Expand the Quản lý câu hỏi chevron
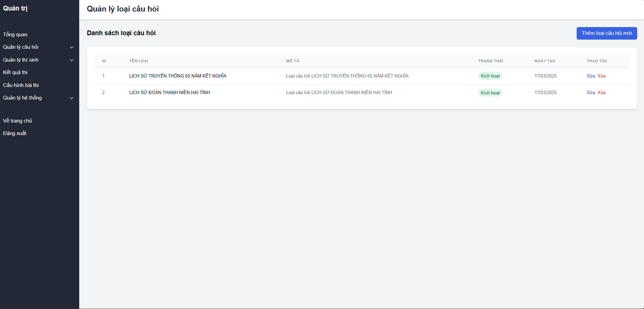The height and width of the screenshot is (309, 644). [71, 47]
